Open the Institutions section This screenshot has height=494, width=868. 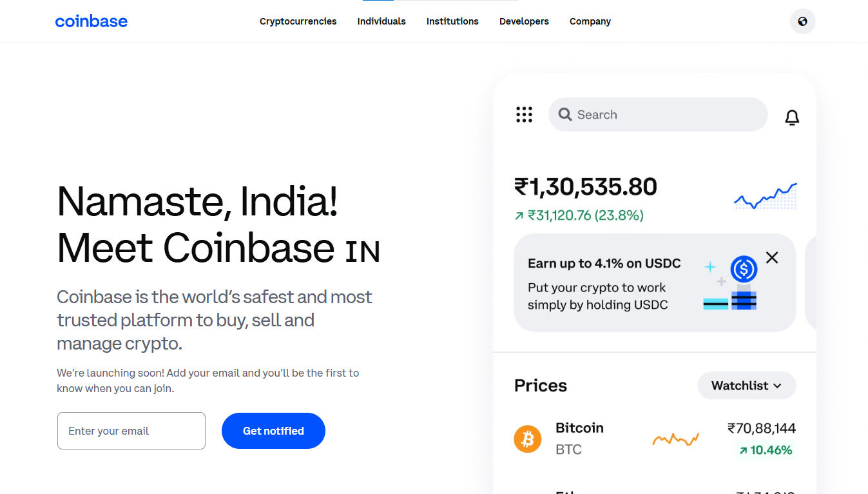pos(452,21)
